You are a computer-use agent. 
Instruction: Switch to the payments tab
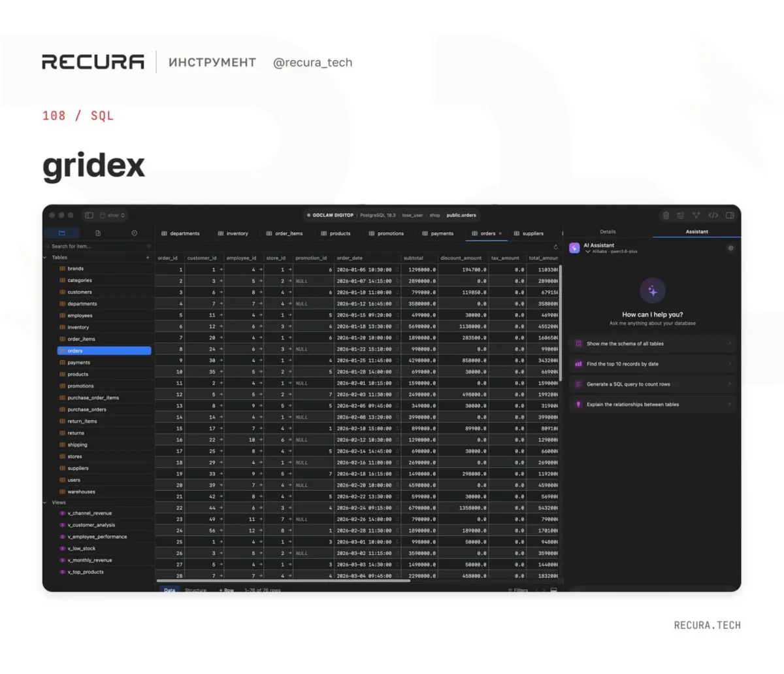[x=438, y=233]
